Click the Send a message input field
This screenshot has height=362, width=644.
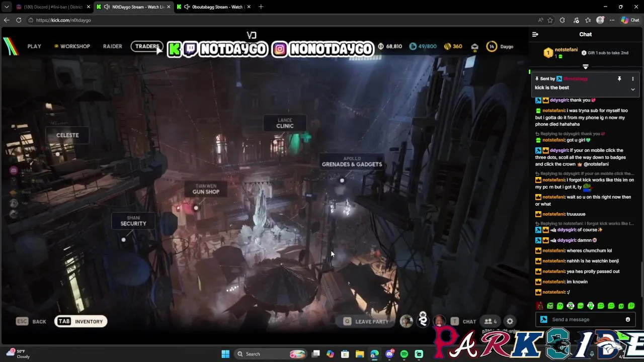click(586, 319)
